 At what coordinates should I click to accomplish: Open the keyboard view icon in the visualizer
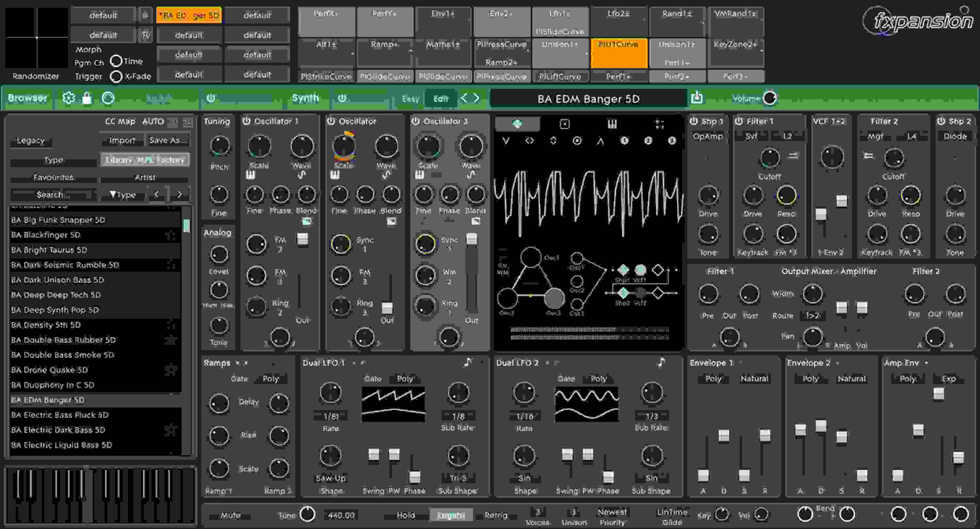tap(612, 124)
